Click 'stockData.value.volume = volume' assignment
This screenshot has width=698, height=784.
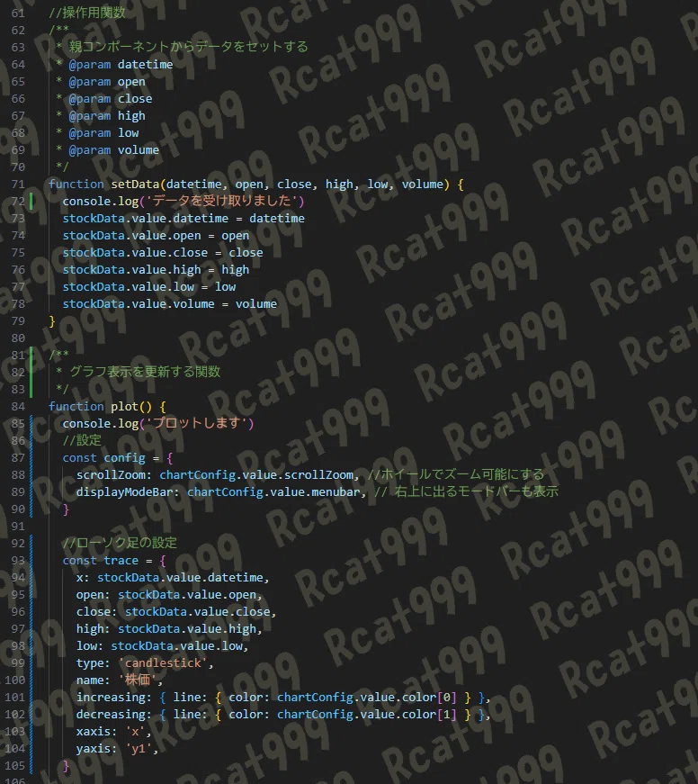point(169,304)
